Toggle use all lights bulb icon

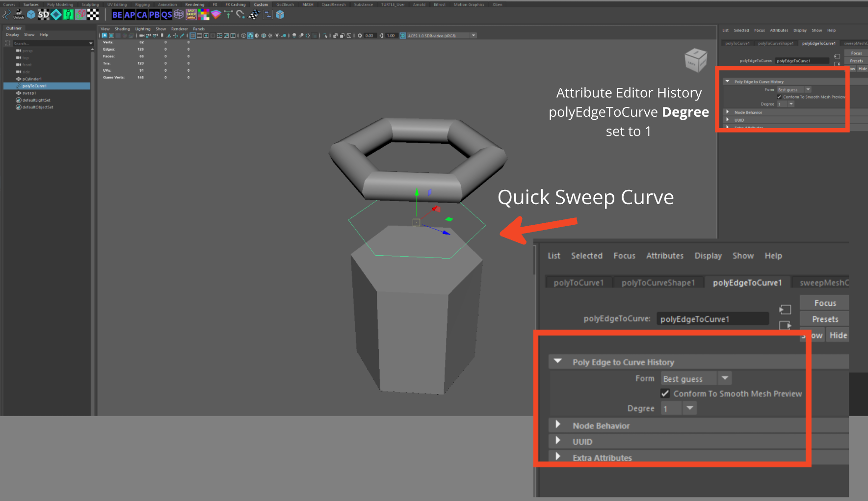click(x=277, y=35)
